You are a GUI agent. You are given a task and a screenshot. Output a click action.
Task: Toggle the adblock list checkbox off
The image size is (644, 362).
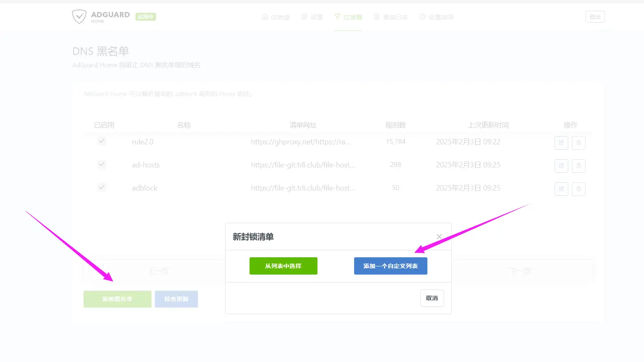click(101, 187)
